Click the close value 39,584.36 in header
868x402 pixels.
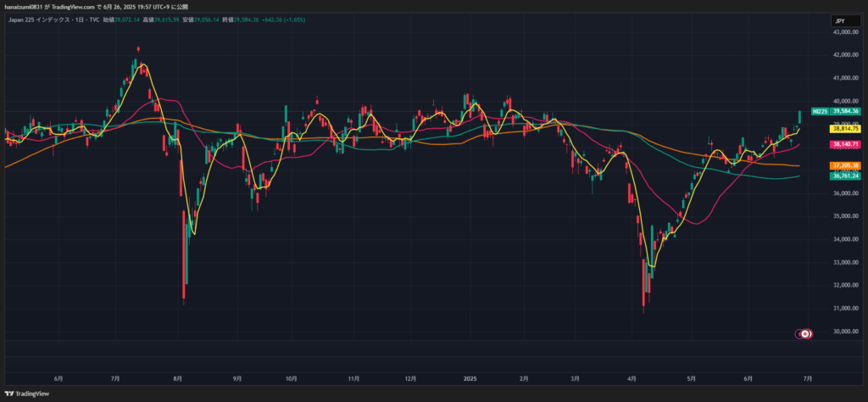pyautogui.click(x=247, y=20)
